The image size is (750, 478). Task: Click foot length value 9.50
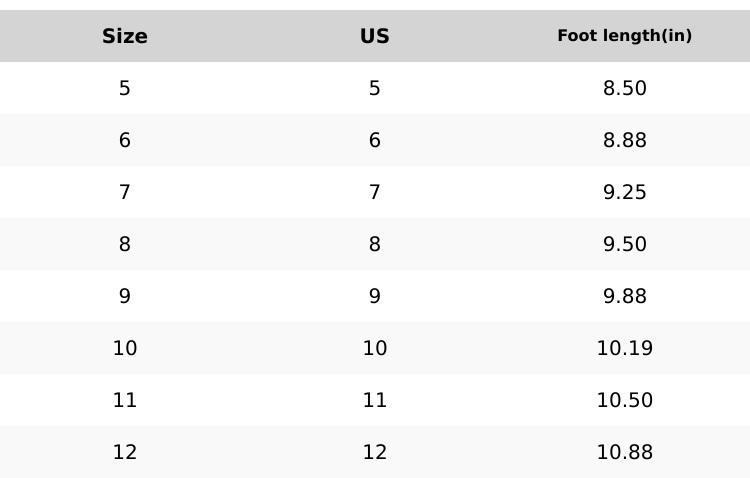(625, 244)
